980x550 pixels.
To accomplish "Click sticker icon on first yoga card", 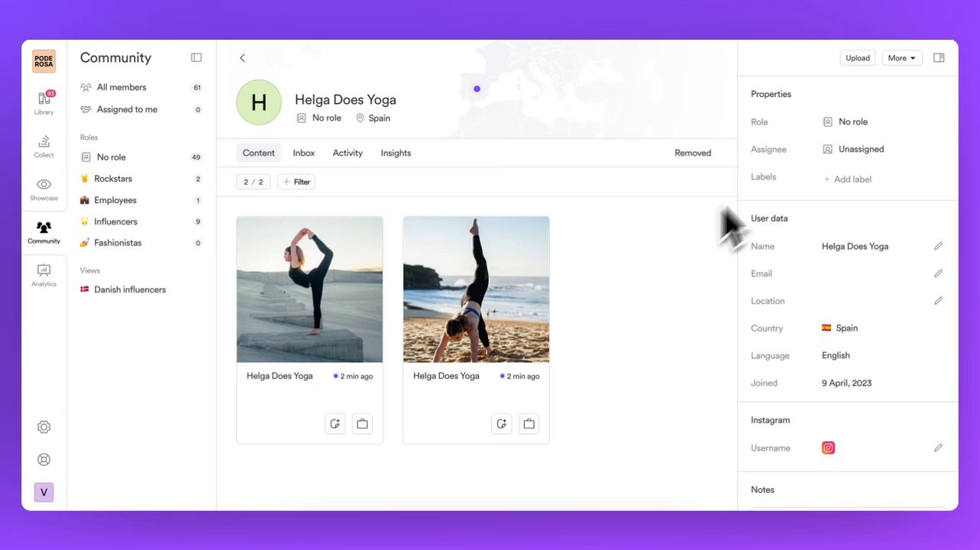I will coord(335,423).
